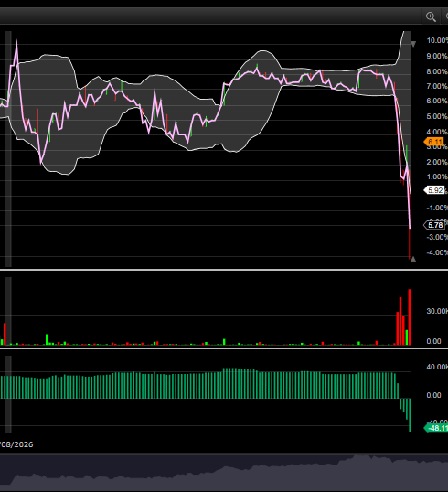The image size is (448, 492).
Task: Click the 7.00% label on price axis
Action: pos(437,86)
